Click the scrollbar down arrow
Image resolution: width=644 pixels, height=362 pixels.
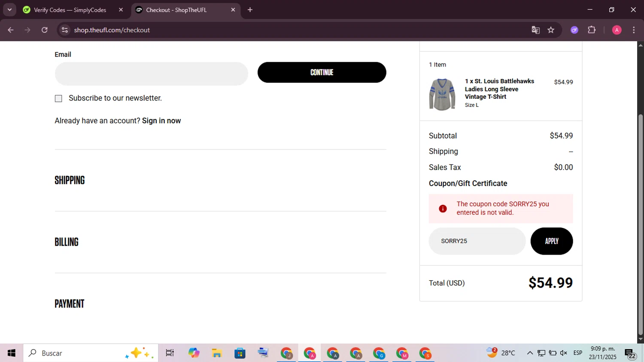(x=641, y=339)
